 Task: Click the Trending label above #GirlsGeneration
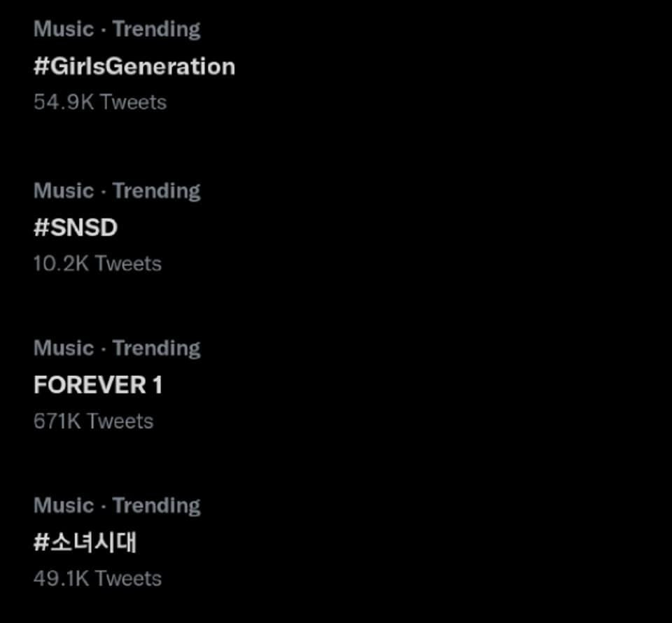coord(155,29)
